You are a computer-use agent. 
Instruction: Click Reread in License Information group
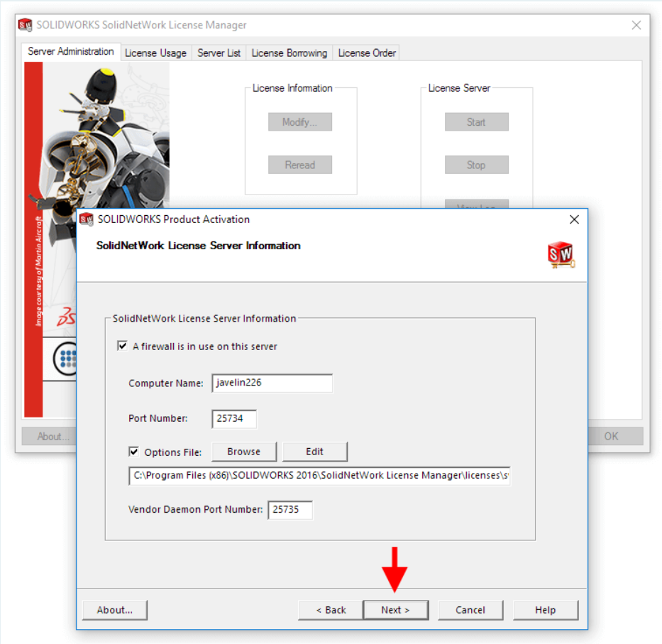300,165
